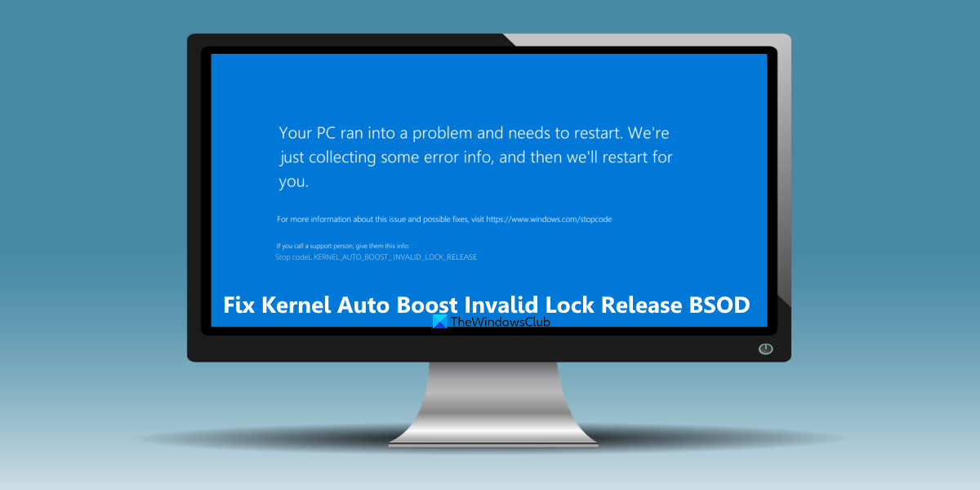Select the TheWindowsClub branding emblem
The height and width of the screenshot is (490, 980).
click(490, 322)
